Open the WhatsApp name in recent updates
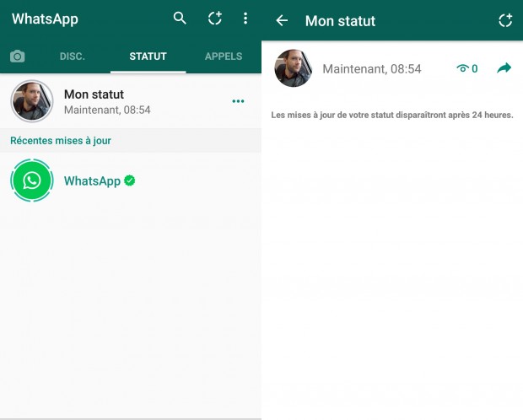This screenshot has height=420, width=523. click(x=92, y=180)
